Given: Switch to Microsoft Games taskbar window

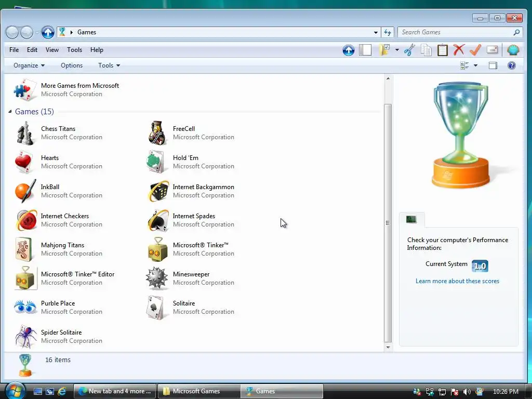Looking at the screenshot, I should click(x=199, y=391).
